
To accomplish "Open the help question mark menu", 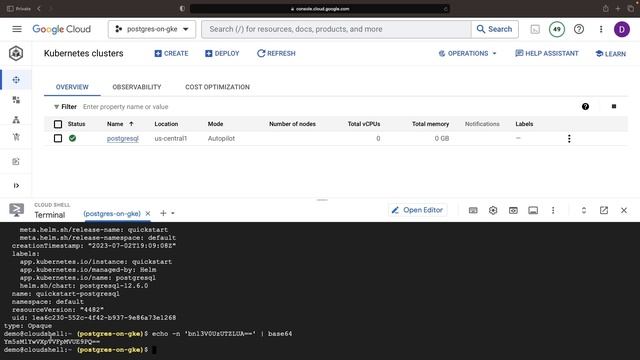I will 579,29.
